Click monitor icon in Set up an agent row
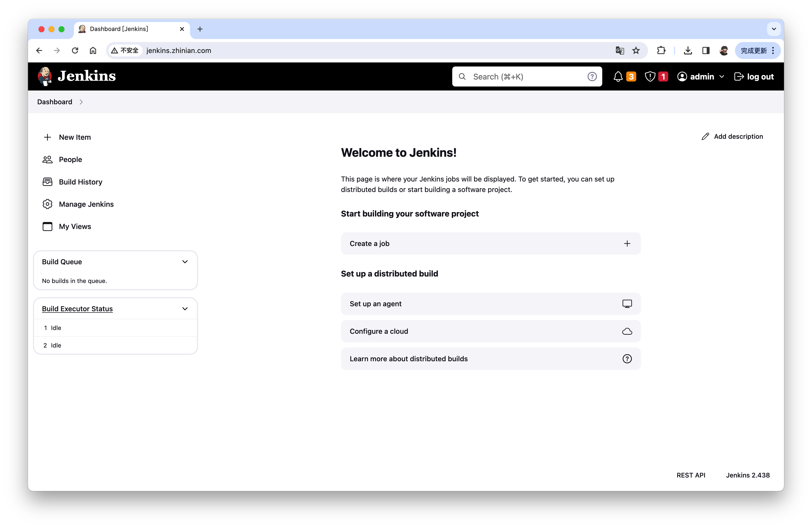 tap(627, 304)
